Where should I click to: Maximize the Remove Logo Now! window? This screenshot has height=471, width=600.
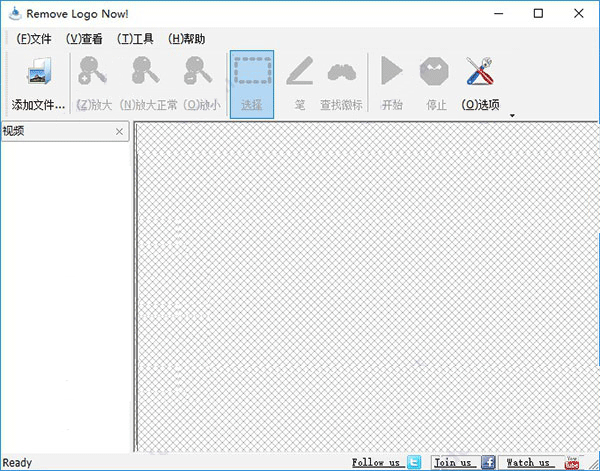pos(538,14)
